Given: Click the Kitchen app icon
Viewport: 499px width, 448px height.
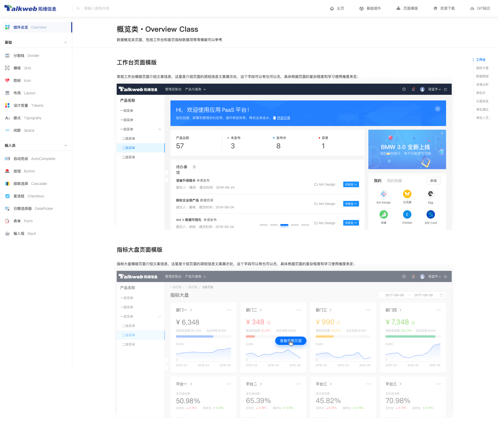Looking at the screenshot, I should 407,215.
